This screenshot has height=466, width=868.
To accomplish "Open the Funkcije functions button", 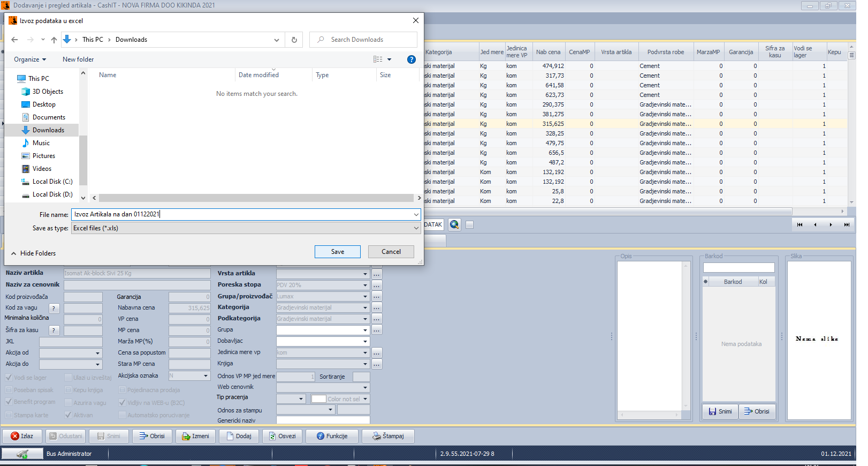I will (332, 436).
